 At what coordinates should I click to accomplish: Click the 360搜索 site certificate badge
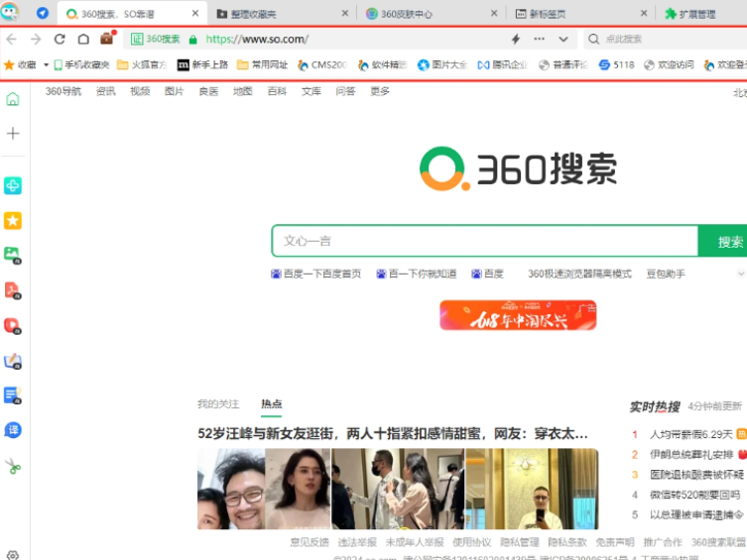pos(156,39)
